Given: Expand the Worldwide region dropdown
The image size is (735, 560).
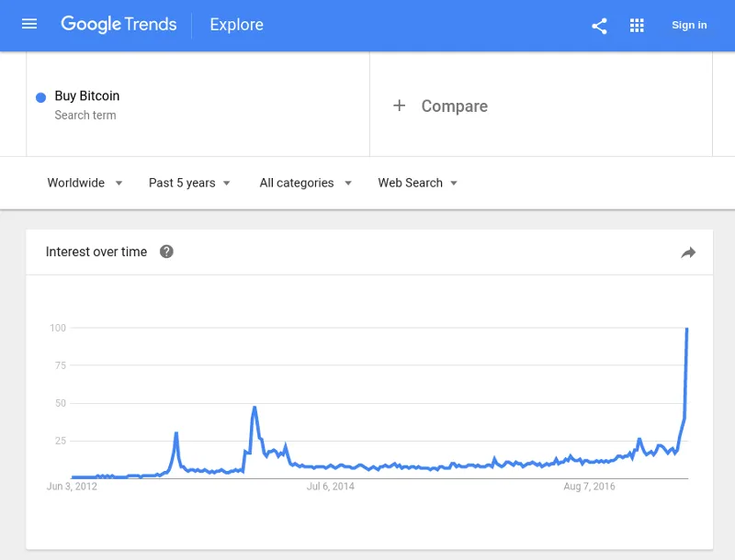Looking at the screenshot, I should coord(85,183).
